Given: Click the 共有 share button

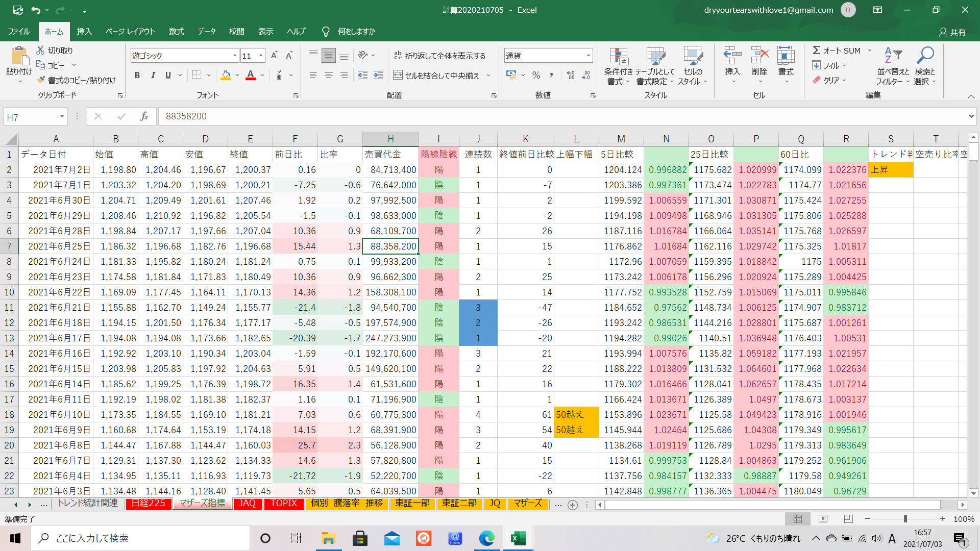Looking at the screenshot, I should [x=952, y=32].
